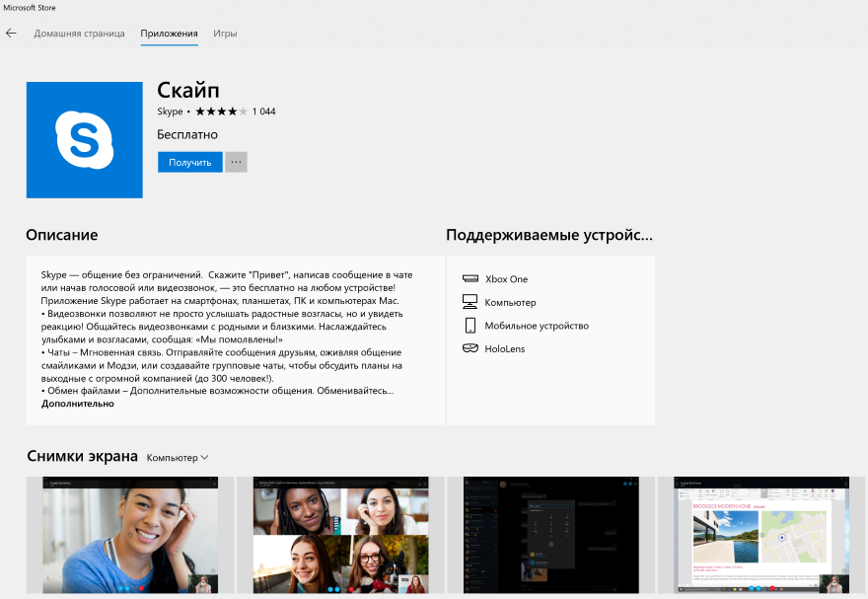Open screenshot of four-person group video call
Image resolution: width=868 pixels, height=599 pixels.
[341, 535]
